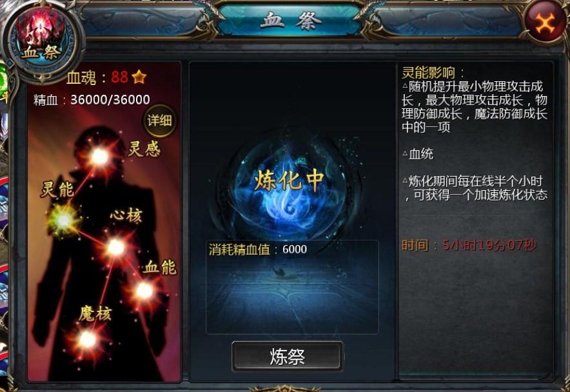Screen dimensions: 570x392
Task: Select the 心核 node at the chest
Action: coord(116,248)
